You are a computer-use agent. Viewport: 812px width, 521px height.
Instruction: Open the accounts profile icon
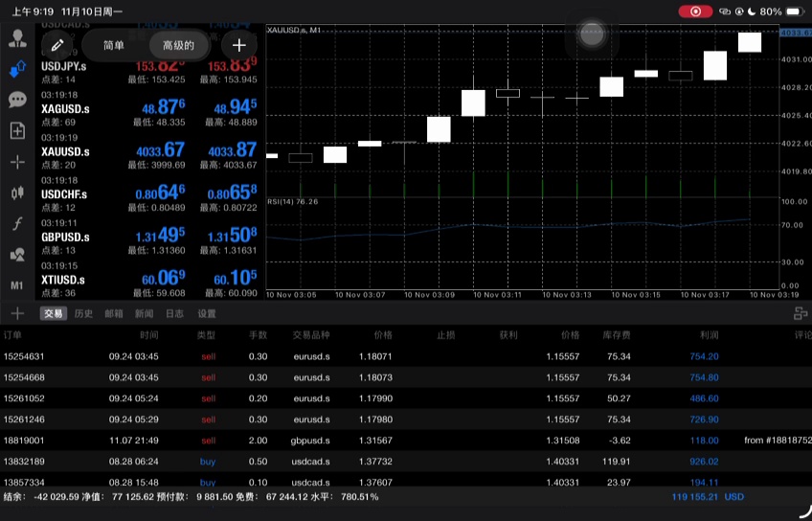click(17, 39)
